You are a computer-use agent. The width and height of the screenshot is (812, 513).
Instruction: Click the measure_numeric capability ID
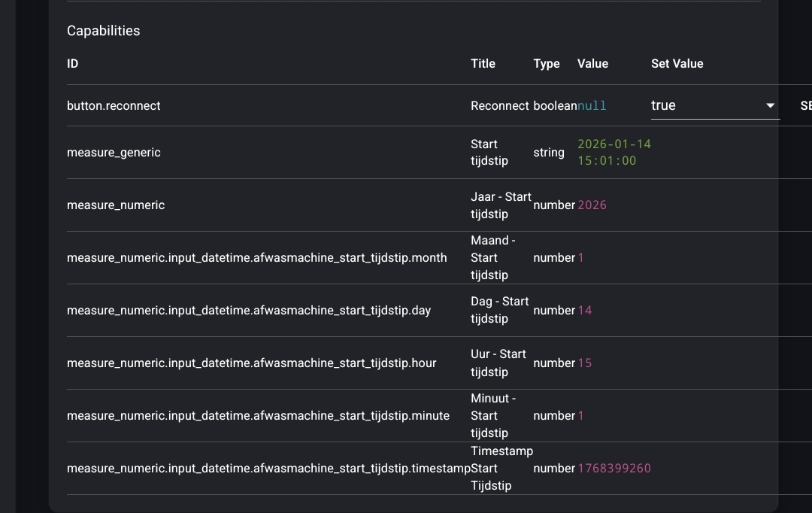116,205
